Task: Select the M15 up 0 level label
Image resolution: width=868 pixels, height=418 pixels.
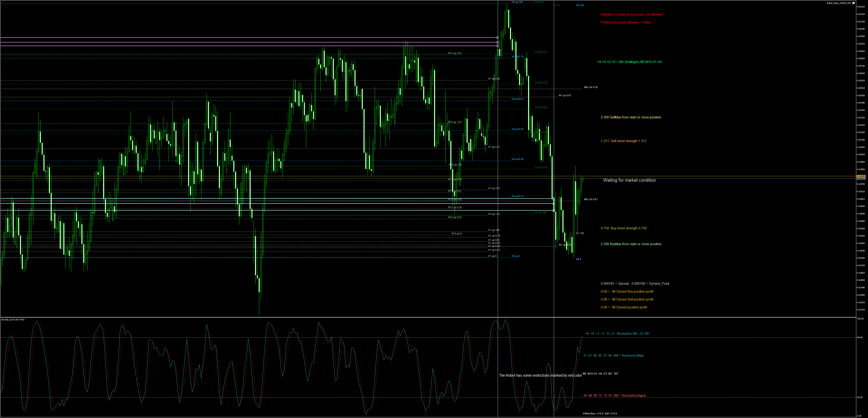Action: (457, 233)
